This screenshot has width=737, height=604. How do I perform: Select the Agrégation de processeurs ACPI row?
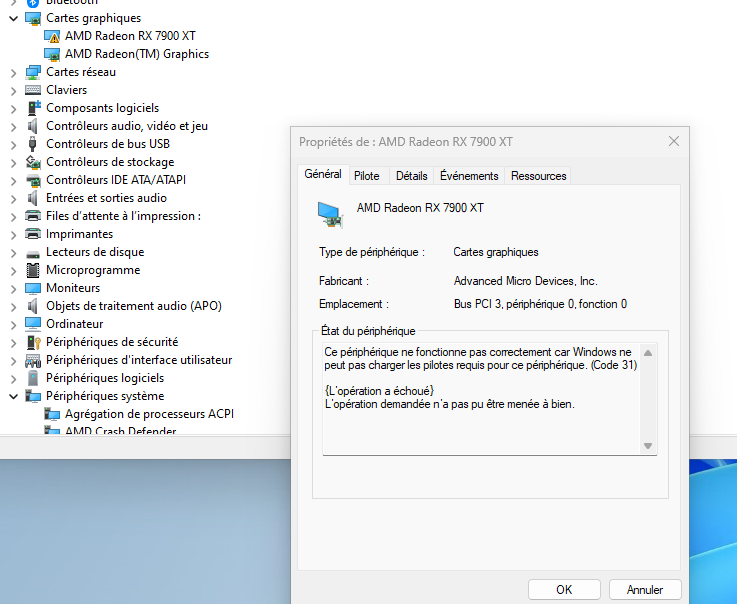(149, 414)
